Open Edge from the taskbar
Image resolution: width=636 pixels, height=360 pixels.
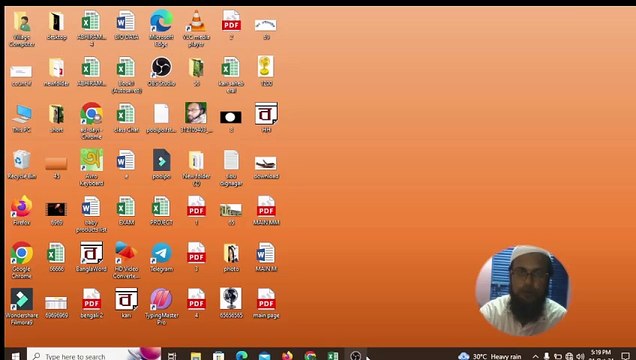click(x=242, y=356)
